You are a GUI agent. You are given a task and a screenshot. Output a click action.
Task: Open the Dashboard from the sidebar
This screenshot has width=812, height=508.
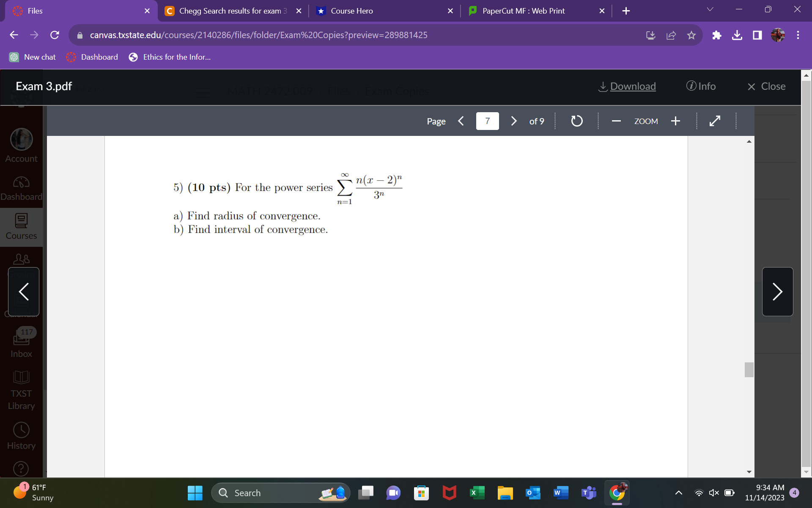pyautogui.click(x=21, y=188)
